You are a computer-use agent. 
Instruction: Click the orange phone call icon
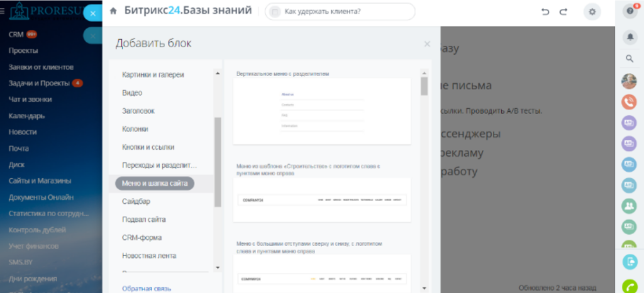(x=629, y=102)
